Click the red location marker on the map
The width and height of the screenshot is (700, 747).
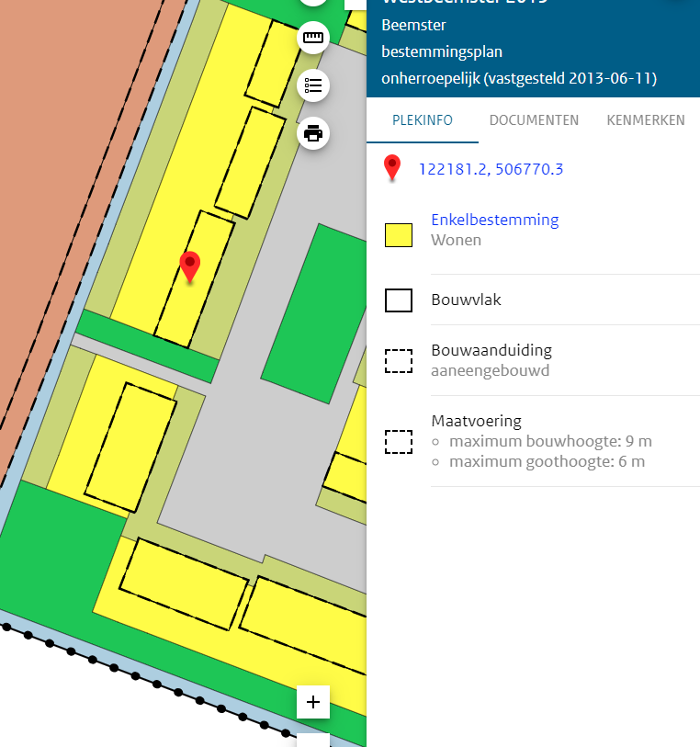click(x=190, y=266)
